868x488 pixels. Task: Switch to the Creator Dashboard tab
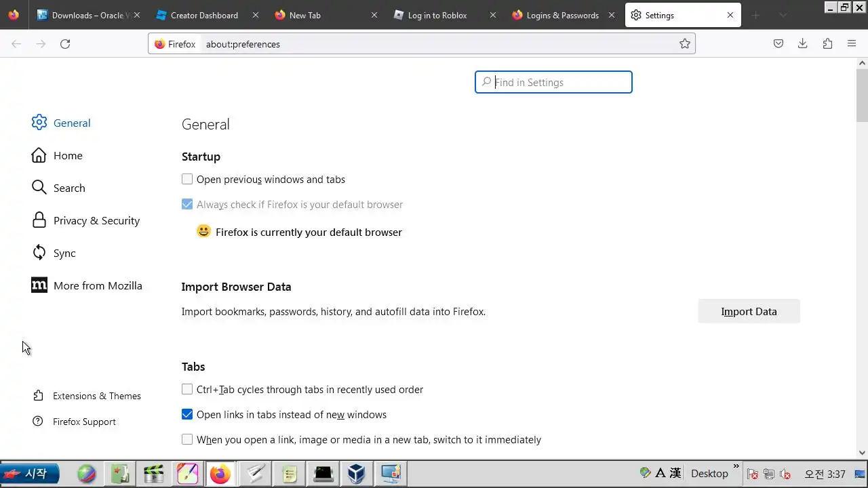click(x=206, y=15)
